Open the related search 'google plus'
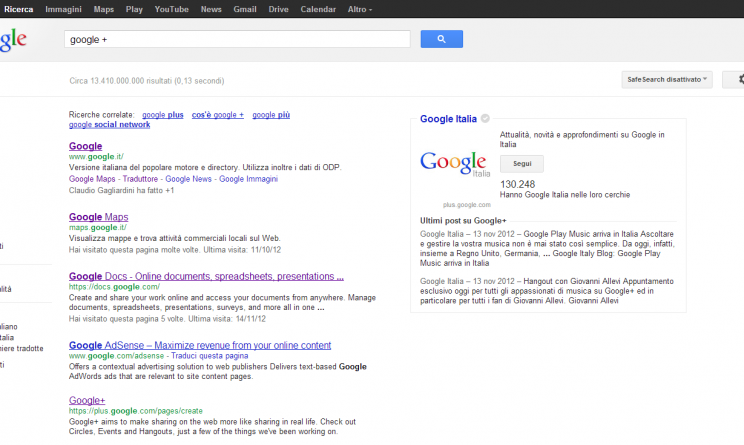 (163, 115)
